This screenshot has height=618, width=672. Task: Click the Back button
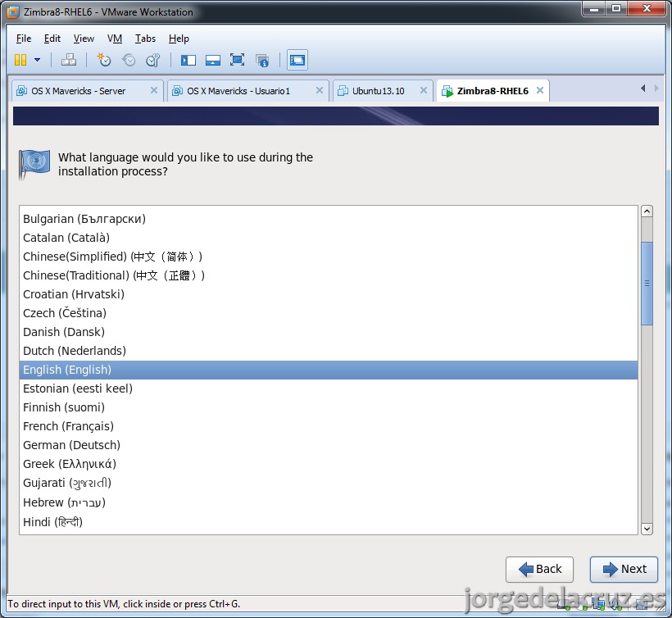pos(539,569)
